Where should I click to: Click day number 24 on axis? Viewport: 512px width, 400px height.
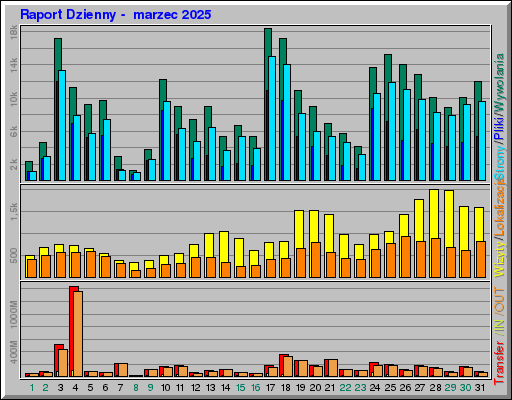point(375,388)
